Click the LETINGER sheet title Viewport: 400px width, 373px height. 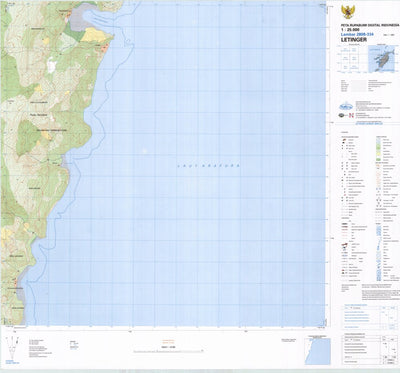(x=354, y=39)
